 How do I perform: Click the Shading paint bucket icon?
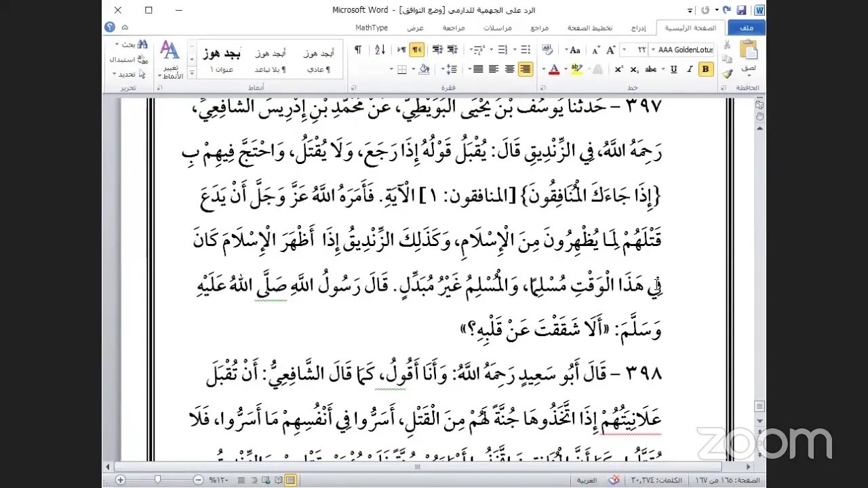(425, 69)
